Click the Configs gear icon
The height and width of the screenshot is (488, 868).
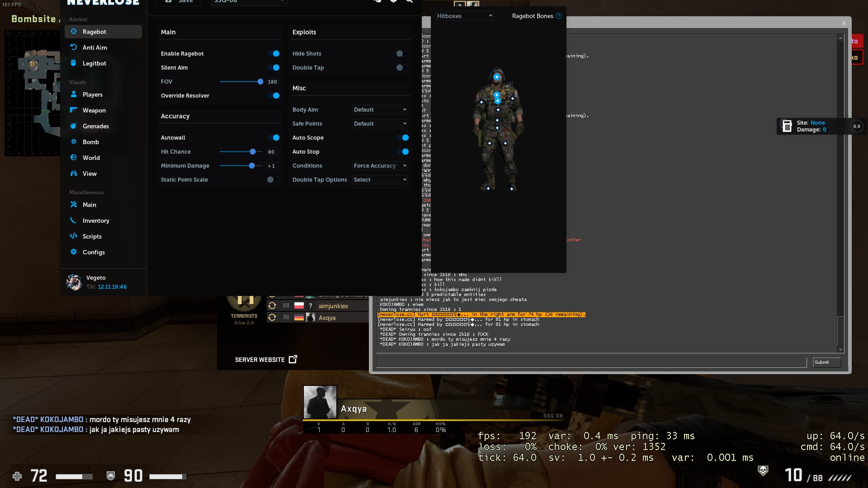point(74,252)
